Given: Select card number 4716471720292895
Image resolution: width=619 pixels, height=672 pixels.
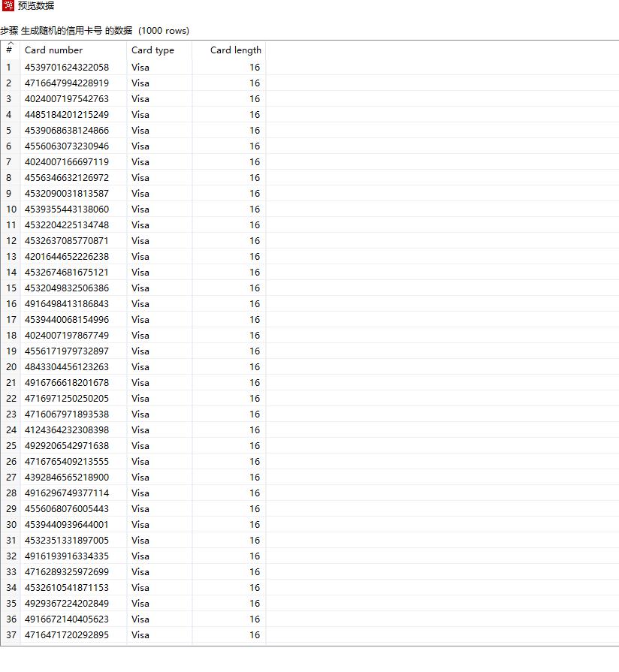Looking at the screenshot, I should pos(67,635).
